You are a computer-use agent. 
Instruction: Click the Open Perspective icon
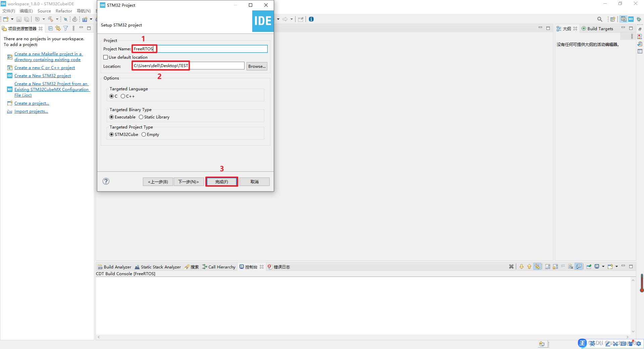613,19
